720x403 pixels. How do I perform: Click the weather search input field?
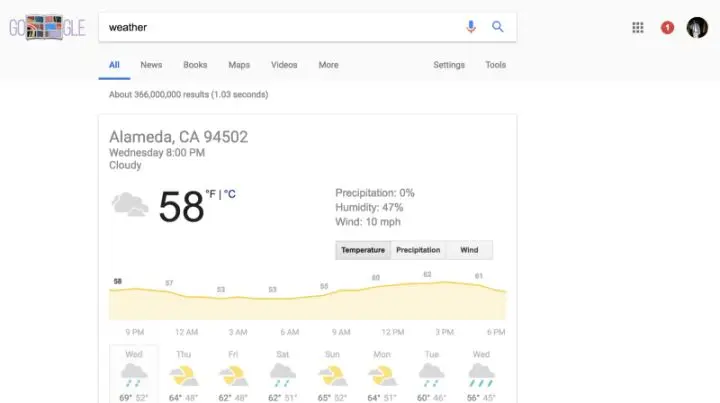coord(280,27)
